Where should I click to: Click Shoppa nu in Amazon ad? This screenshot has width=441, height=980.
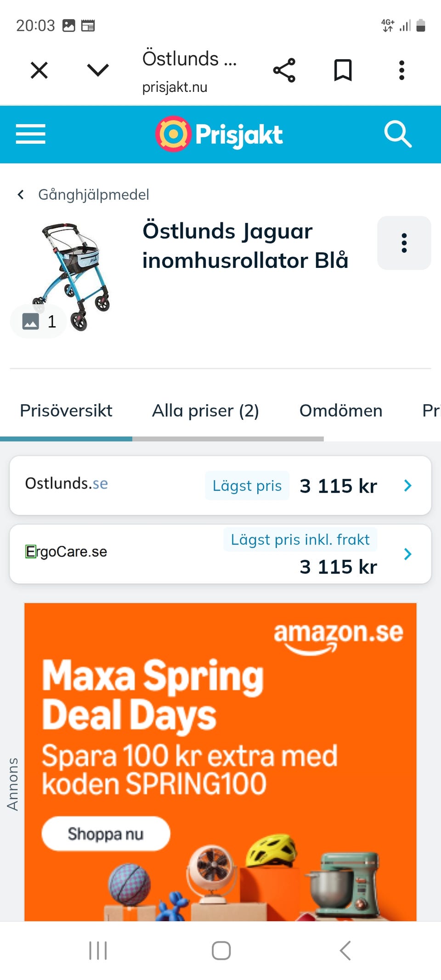click(x=106, y=834)
